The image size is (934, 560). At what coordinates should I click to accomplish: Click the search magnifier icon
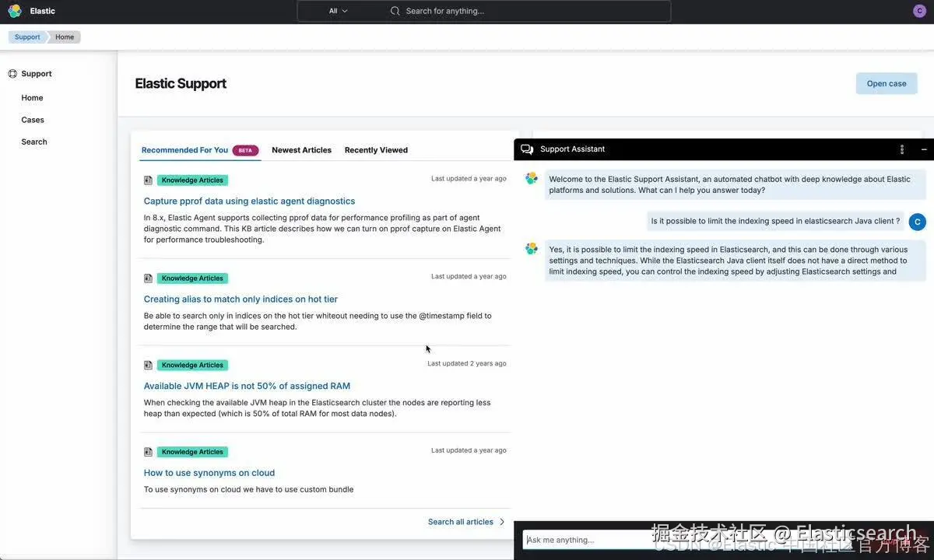[x=395, y=11]
